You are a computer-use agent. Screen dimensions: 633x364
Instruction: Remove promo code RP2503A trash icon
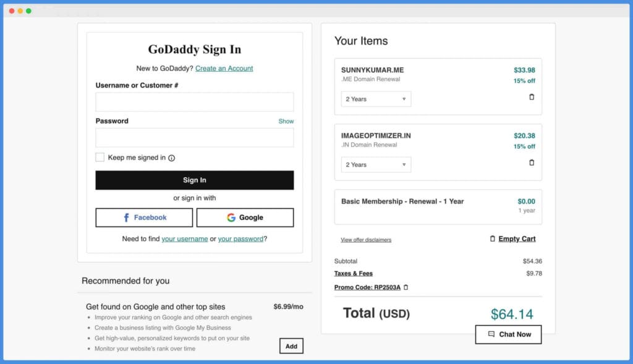pos(406,287)
